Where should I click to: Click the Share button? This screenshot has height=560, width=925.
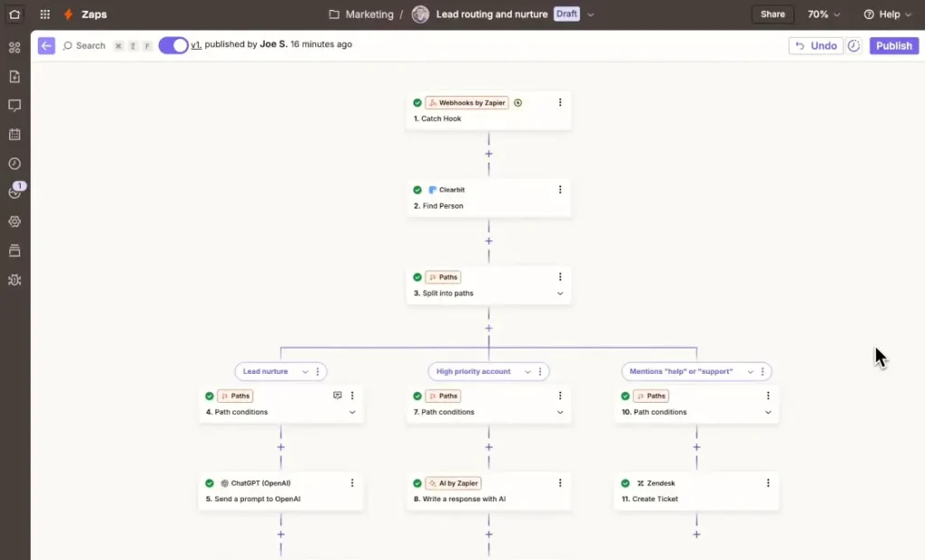click(x=772, y=14)
